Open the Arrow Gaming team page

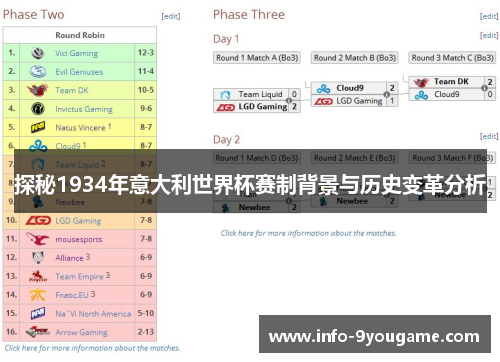pyautogui.click(x=81, y=333)
